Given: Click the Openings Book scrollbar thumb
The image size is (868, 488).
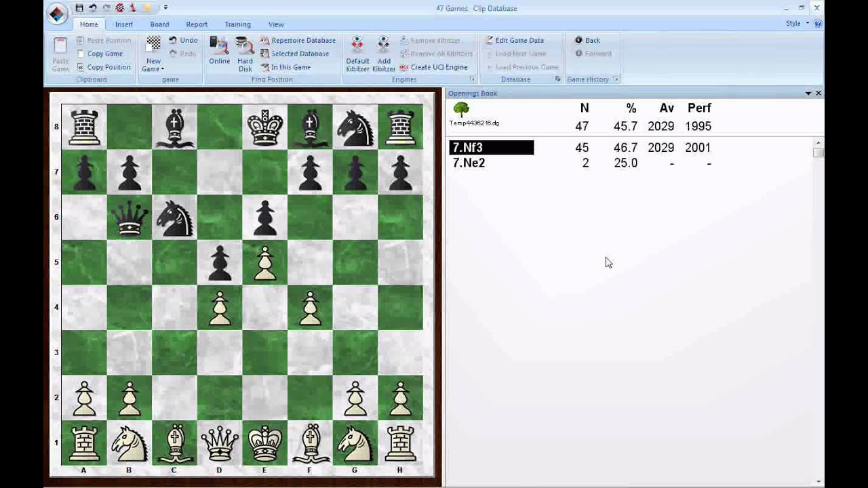Looking at the screenshot, I should (x=818, y=152).
